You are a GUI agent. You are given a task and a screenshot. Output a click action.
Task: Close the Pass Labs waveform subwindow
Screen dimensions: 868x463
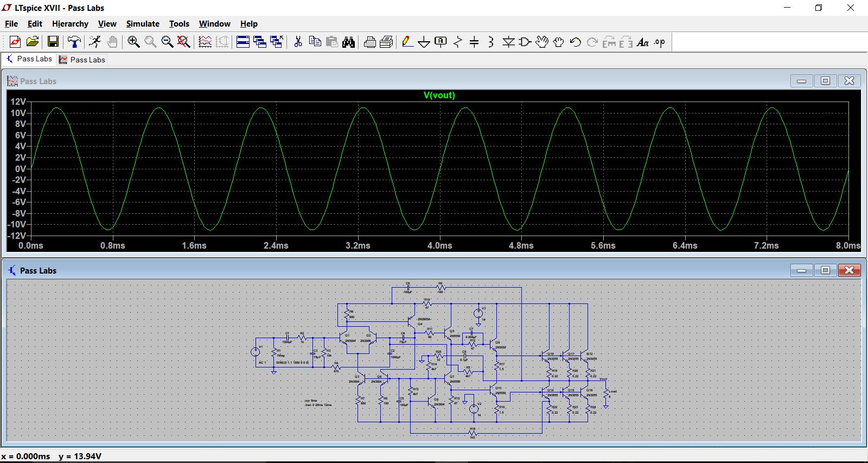coord(850,81)
